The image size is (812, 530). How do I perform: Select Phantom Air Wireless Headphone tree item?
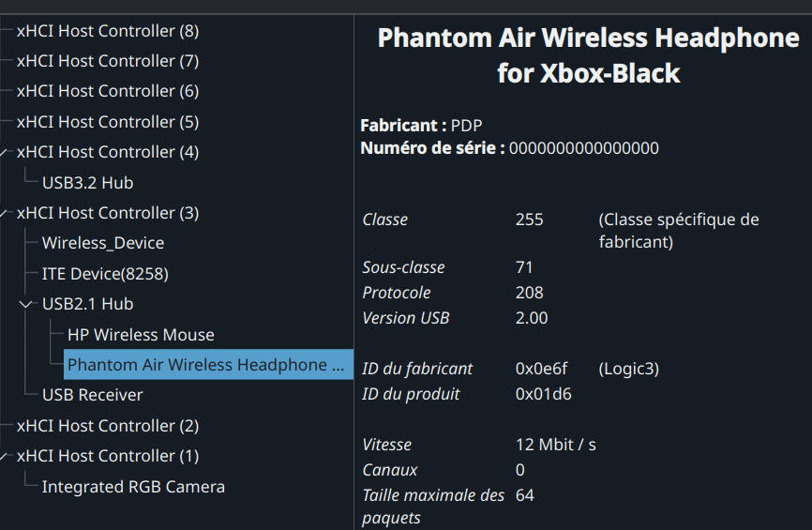click(206, 365)
